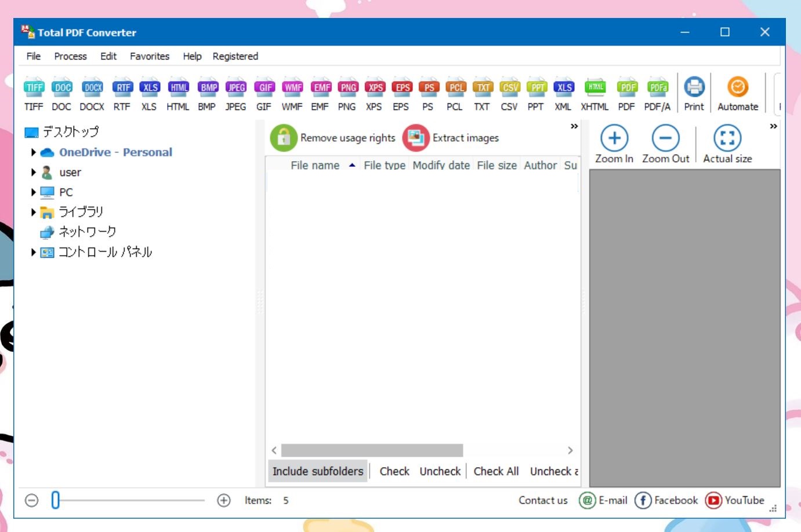The image size is (801, 532).
Task: Click the Print toolbar button
Action: pos(694,94)
